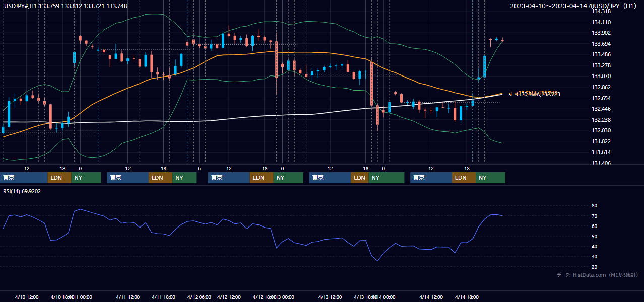Click the 4/14 18:00 time axis label
Image resolution: width=644 pixels, height=302 pixels.
tap(467, 297)
